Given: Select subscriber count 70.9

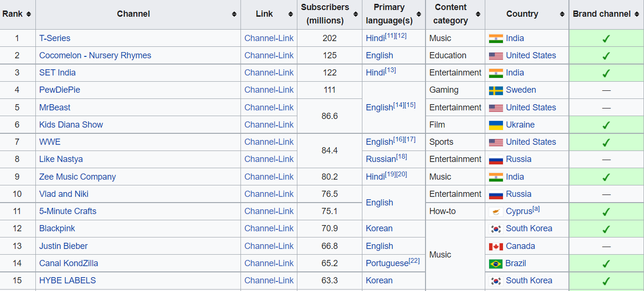Looking at the screenshot, I should tap(329, 228).
